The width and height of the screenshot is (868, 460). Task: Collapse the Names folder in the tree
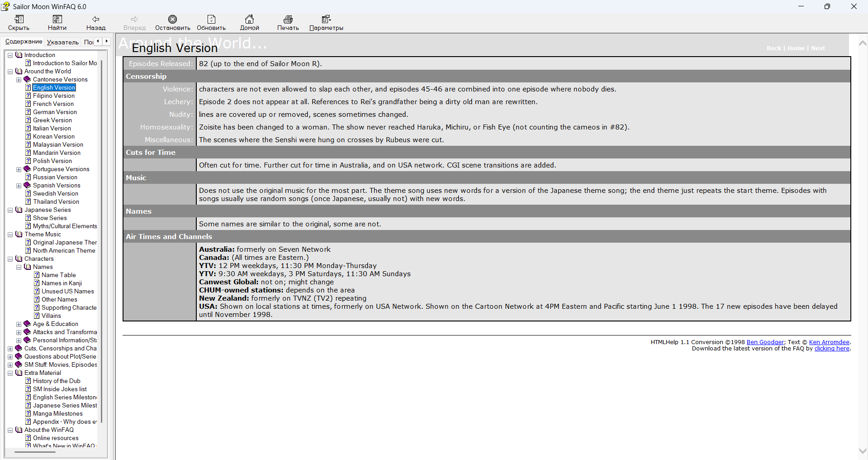coord(19,267)
